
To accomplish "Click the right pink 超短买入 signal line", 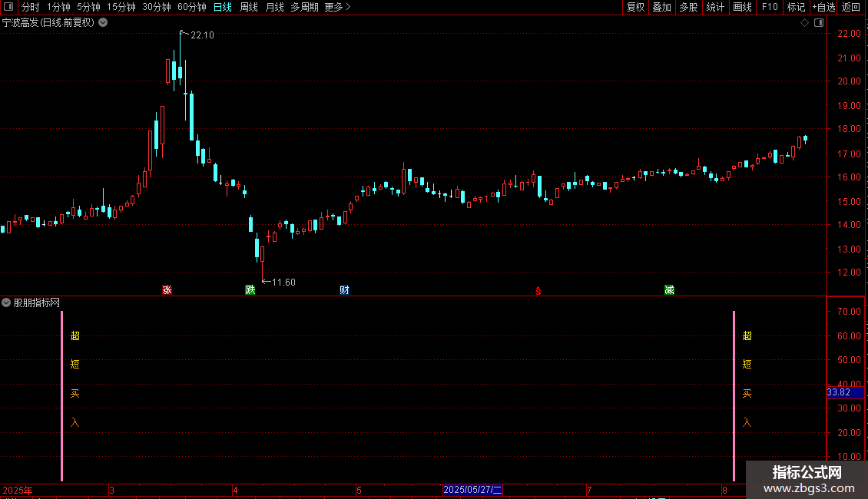I will point(734,395).
